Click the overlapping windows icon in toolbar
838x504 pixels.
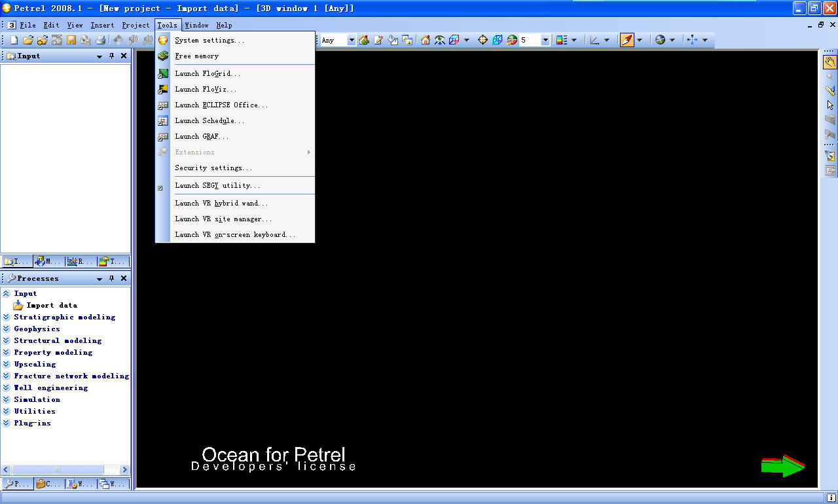pyautogui.click(x=407, y=40)
